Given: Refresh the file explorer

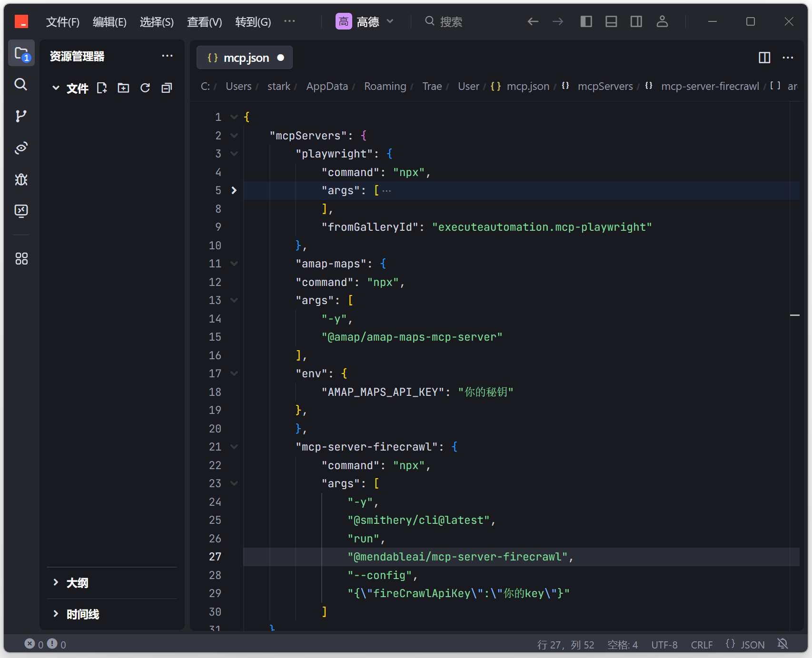Looking at the screenshot, I should (145, 88).
